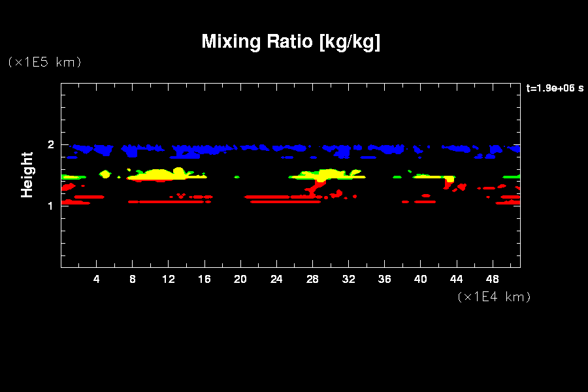Pick x-axis tick label 20

[x=240, y=280]
